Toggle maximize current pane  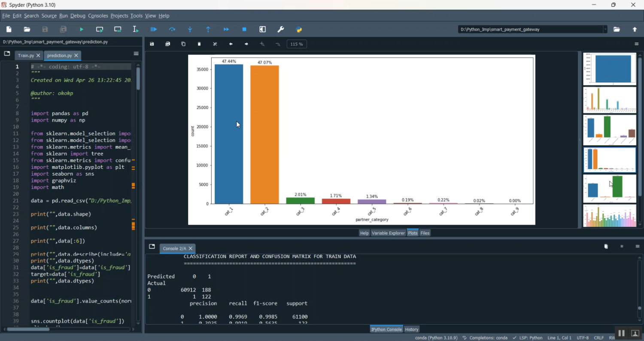pos(263,29)
